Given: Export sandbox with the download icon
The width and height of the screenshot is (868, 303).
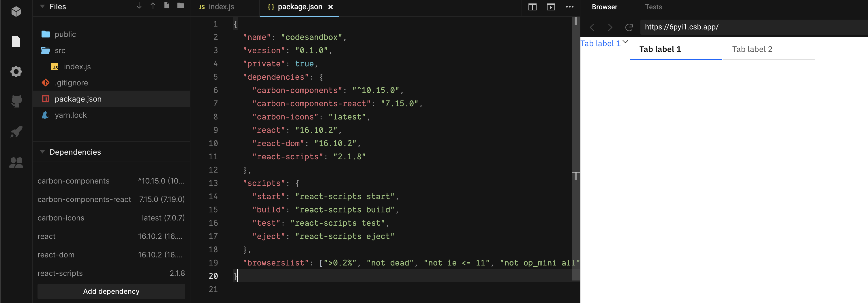Looking at the screenshot, I should click(x=138, y=6).
